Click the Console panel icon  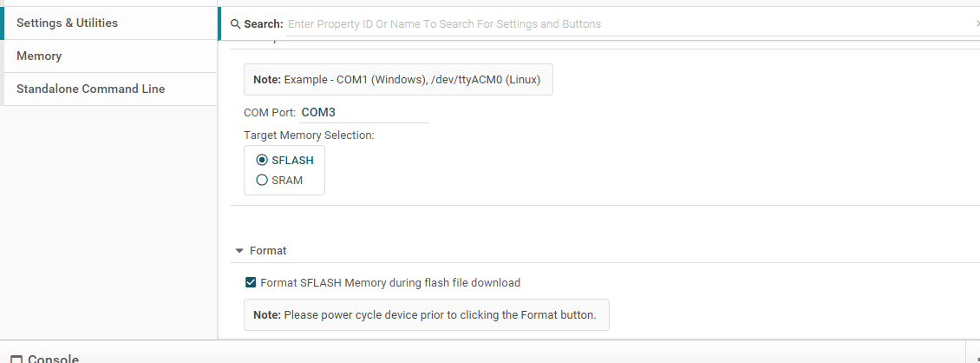point(16,359)
